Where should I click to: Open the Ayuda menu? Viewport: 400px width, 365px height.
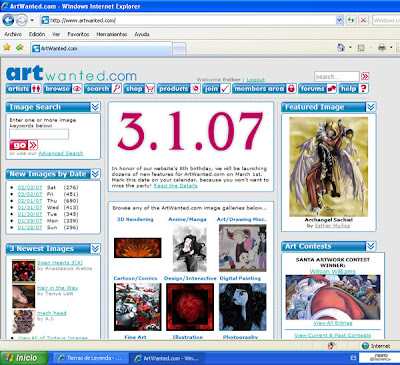click(142, 34)
